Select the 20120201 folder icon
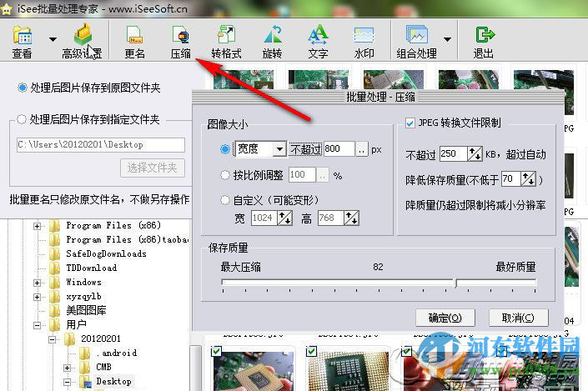The height and width of the screenshot is (391, 588). [70, 338]
